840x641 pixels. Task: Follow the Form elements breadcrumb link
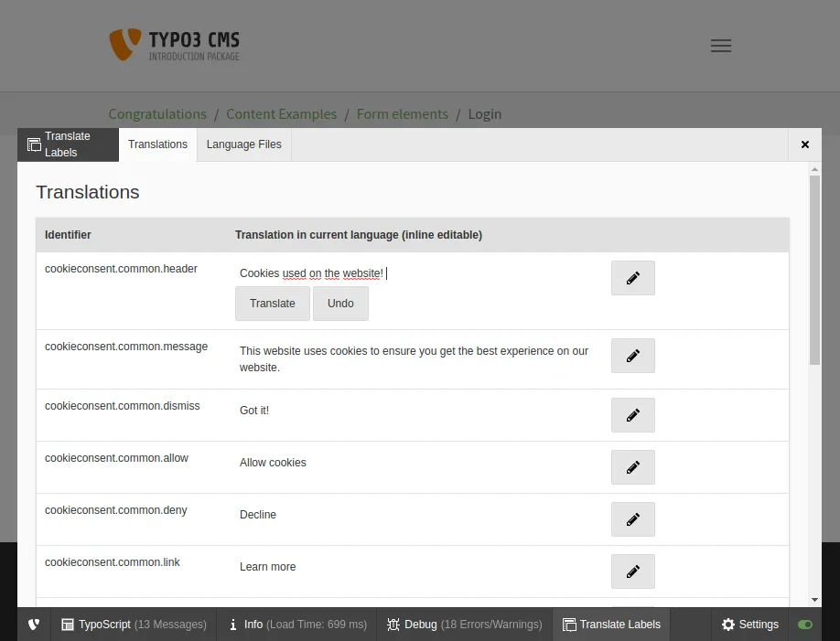[x=403, y=114]
